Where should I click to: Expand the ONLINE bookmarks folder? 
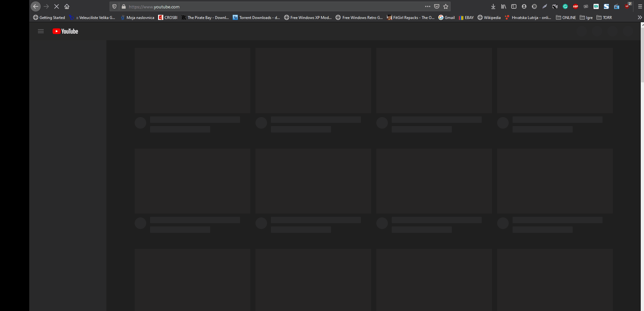(566, 18)
